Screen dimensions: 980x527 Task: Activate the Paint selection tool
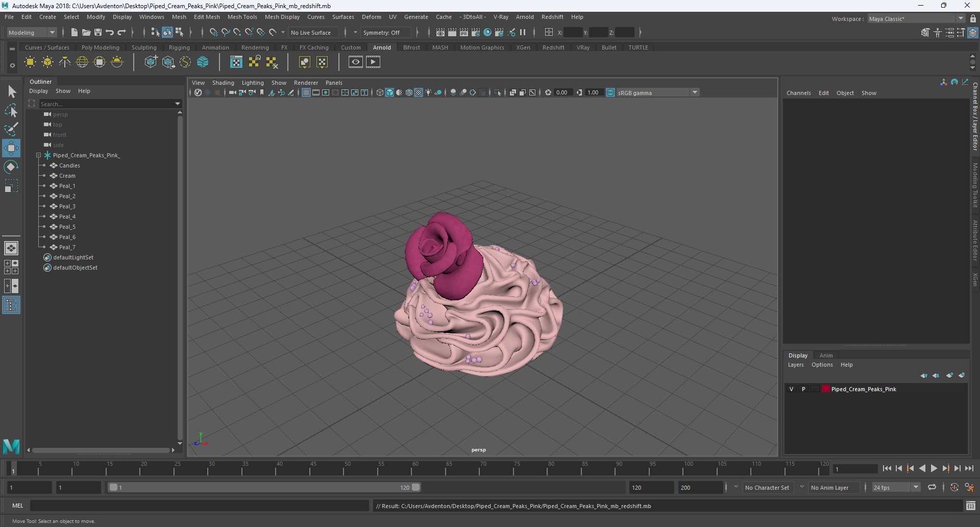click(x=11, y=129)
